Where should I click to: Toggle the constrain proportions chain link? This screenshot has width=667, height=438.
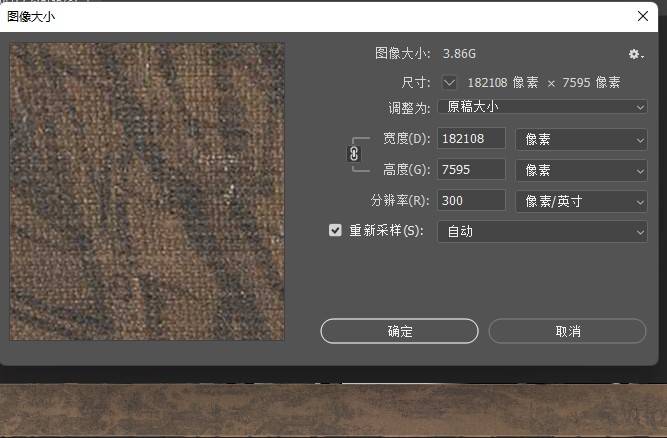(x=353, y=154)
